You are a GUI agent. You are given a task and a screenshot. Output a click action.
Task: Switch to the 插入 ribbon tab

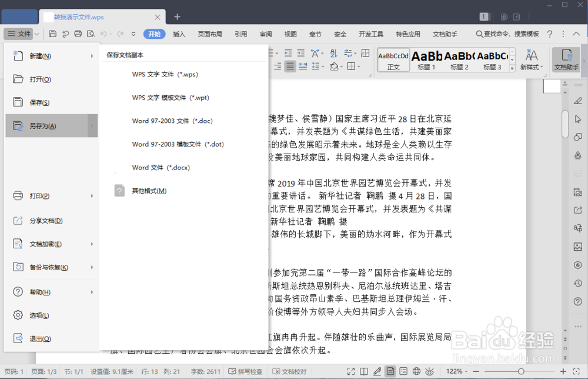(179, 34)
